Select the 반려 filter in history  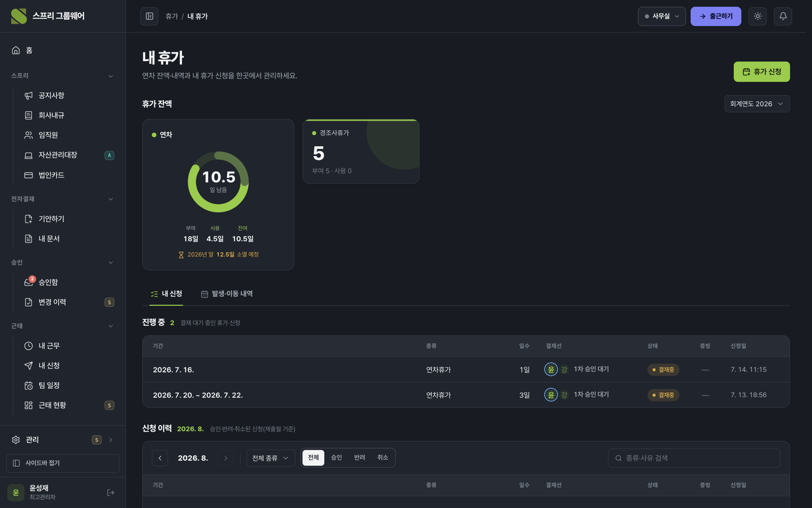pos(359,458)
